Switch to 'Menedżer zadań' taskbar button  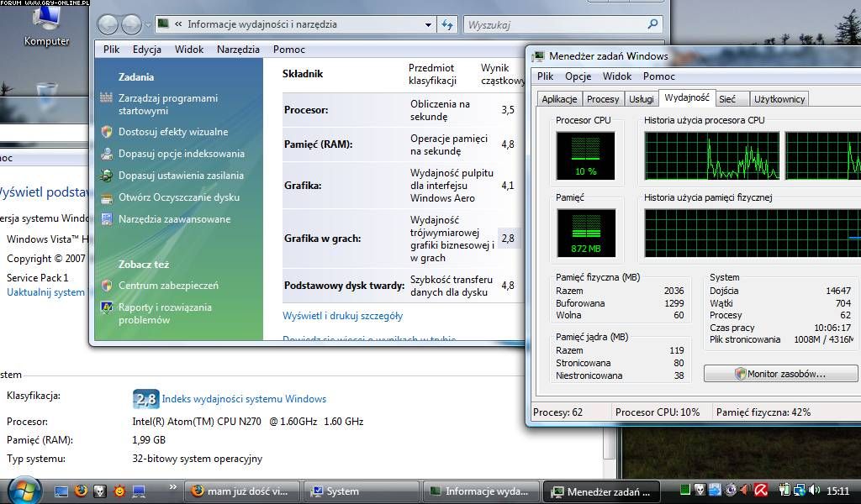(600, 491)
